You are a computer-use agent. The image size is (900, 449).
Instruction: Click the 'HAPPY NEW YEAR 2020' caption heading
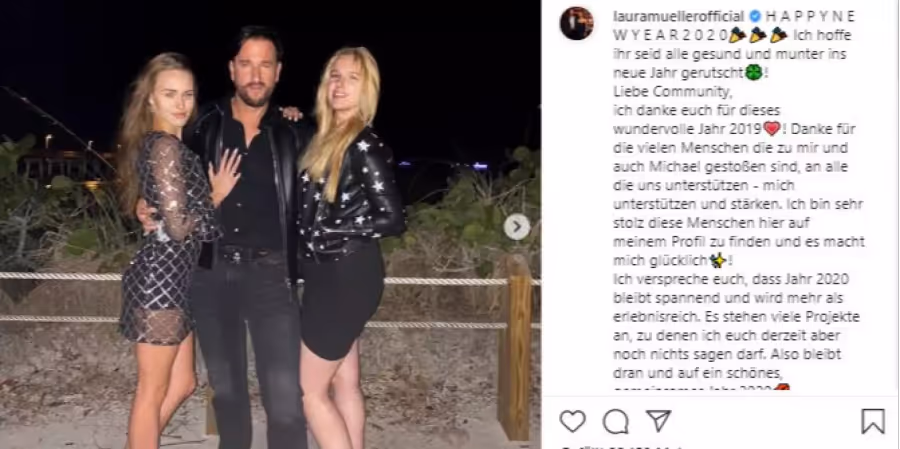click(x=734, y=25)
